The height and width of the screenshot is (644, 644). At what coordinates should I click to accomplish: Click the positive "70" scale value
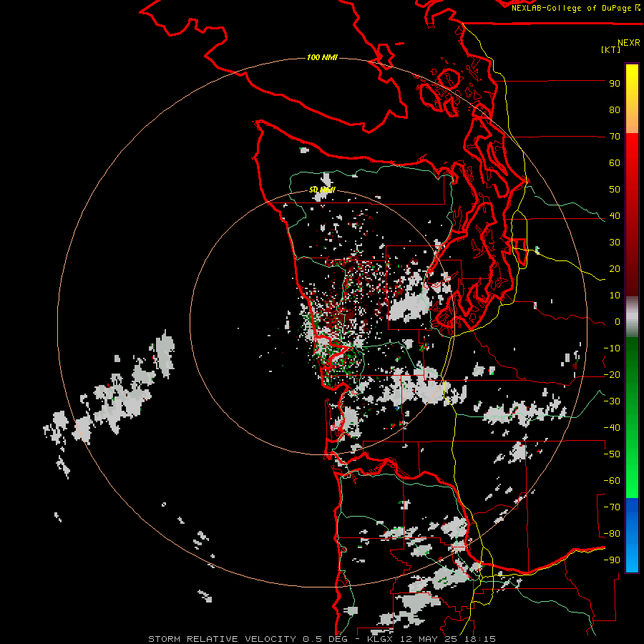coord(615,137)
